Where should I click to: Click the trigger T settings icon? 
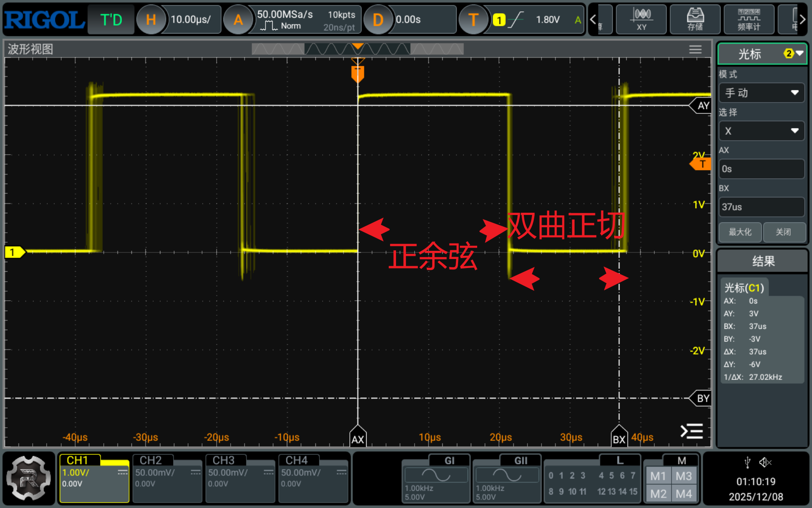[x=473, y=20]
